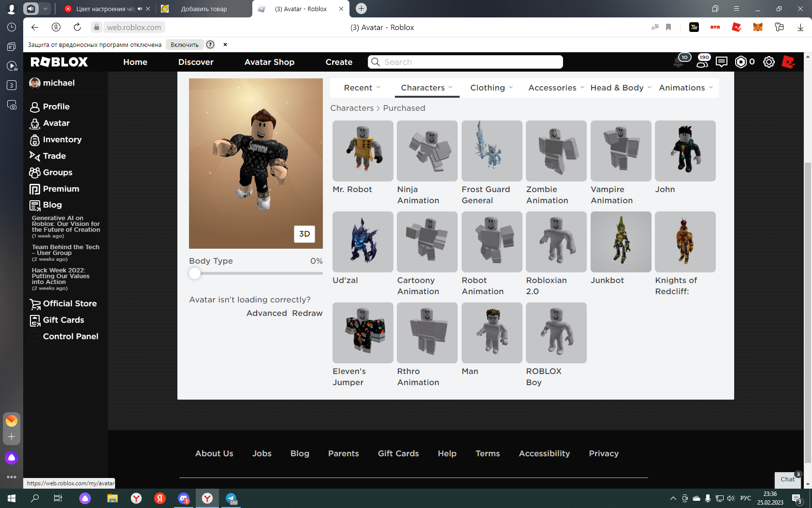Screen dimensions: 812x508
Task: Click the friends requests icon with 190 badge
Action: click(702, 62)
